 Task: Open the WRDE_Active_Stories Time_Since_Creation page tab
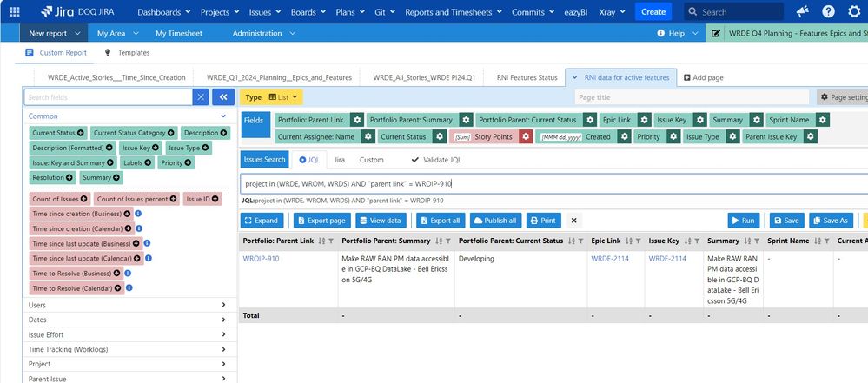click(x=116, y=77)
